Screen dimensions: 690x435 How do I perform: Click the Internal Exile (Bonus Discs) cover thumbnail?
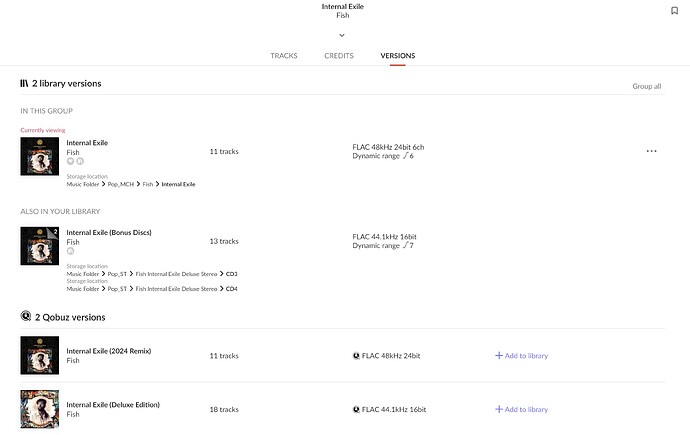(40, 246)
